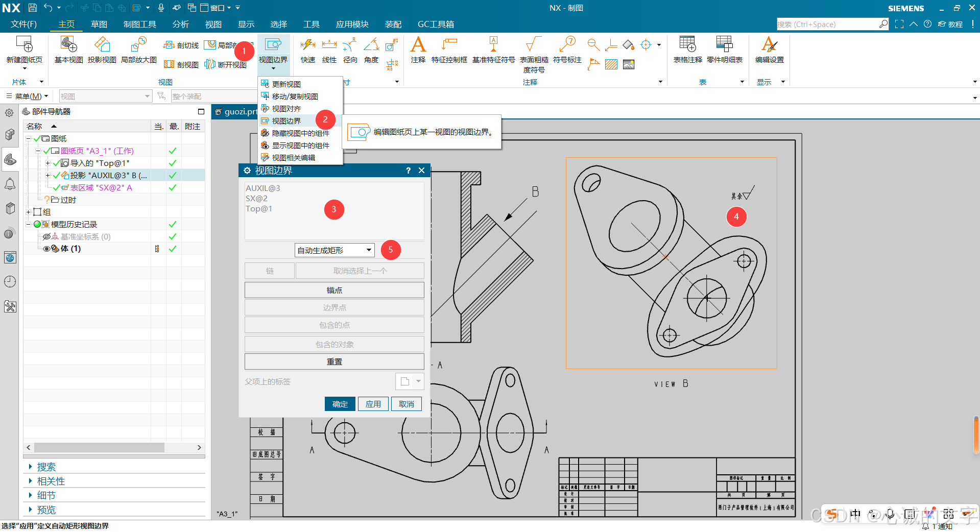Toggle visibility eye for 体 (1)

click(x=46, y=249)
